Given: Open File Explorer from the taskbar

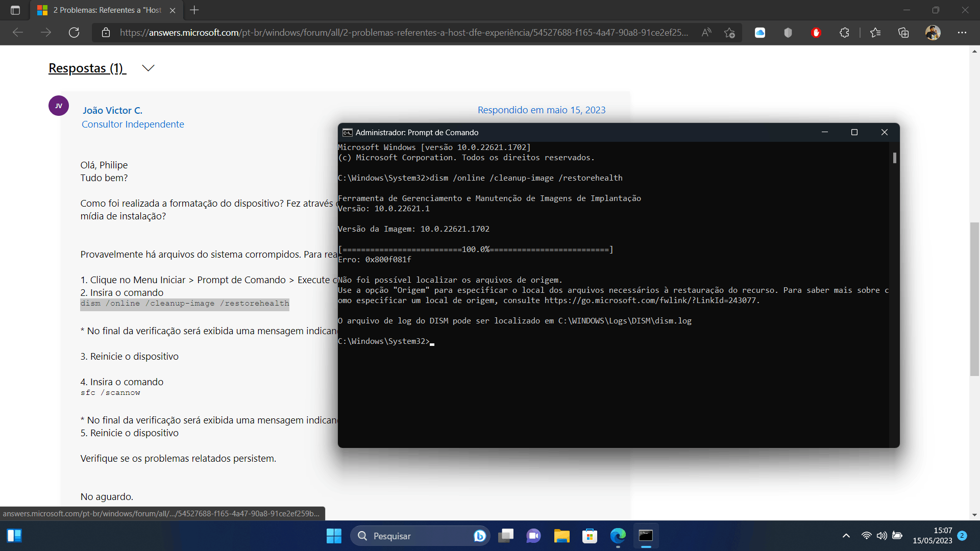Looking at the screenshot, I should 561,536.
